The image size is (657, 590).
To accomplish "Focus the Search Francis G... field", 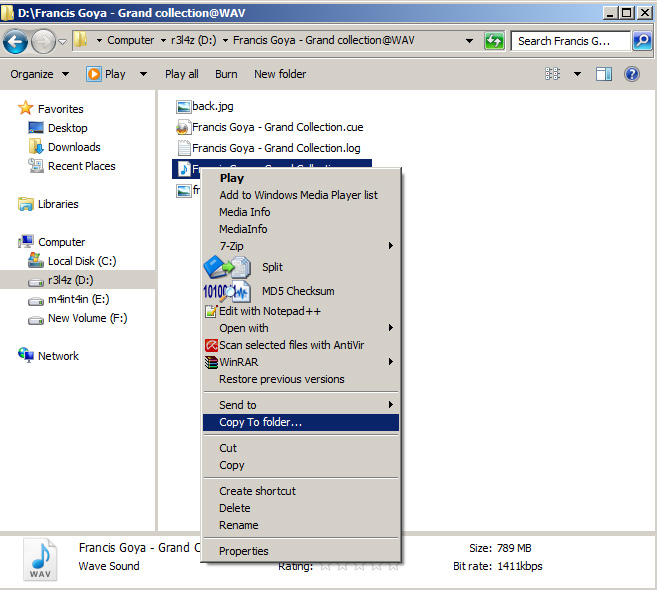I will click(571, 41).
